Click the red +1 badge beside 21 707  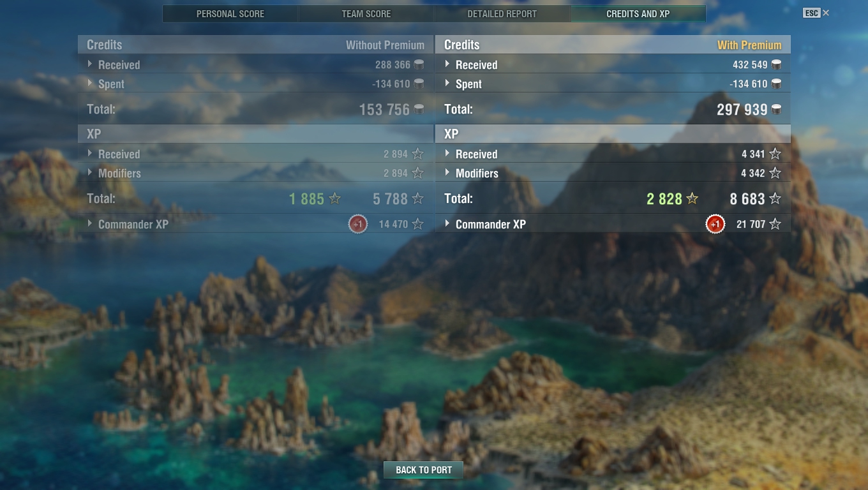pos(715,224)
